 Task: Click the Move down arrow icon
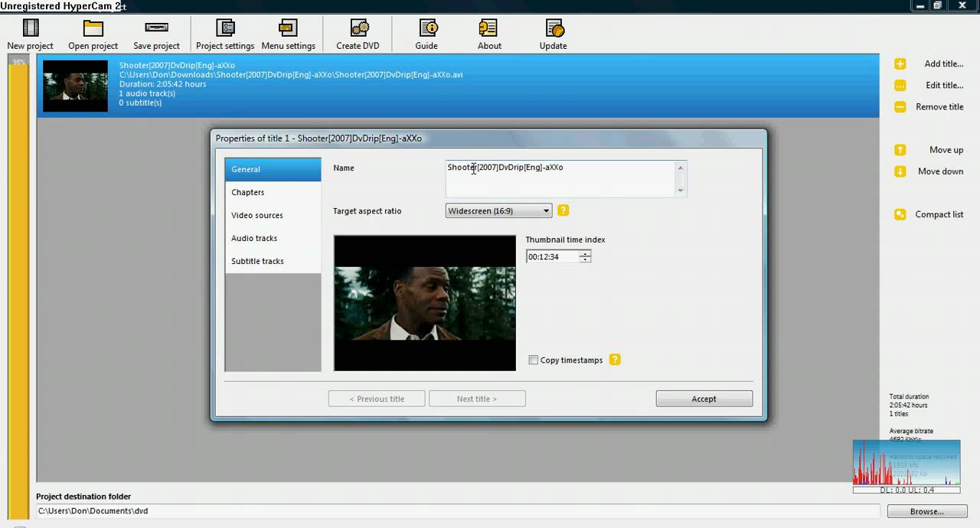[x=900, y=171]
